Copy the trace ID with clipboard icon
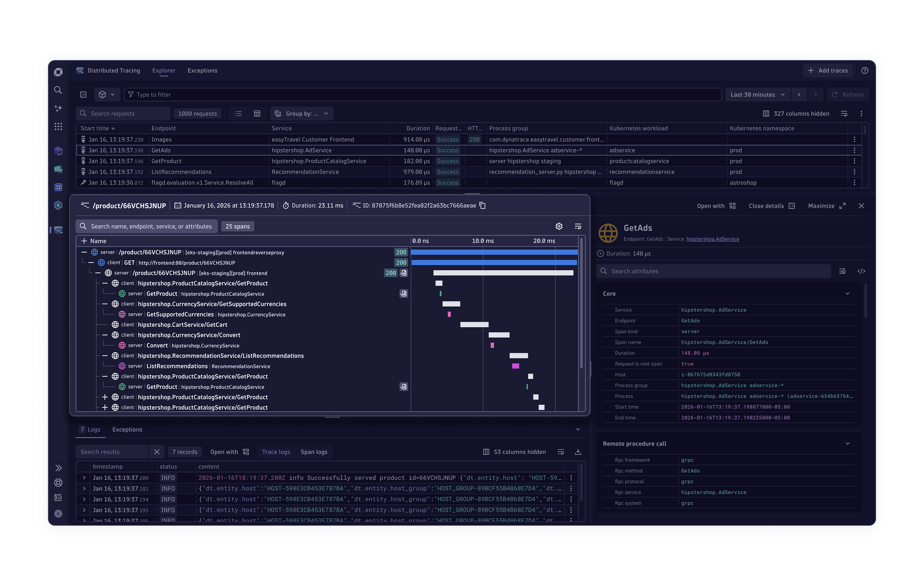This screenshot has height=586, width=924. (483, 206)
